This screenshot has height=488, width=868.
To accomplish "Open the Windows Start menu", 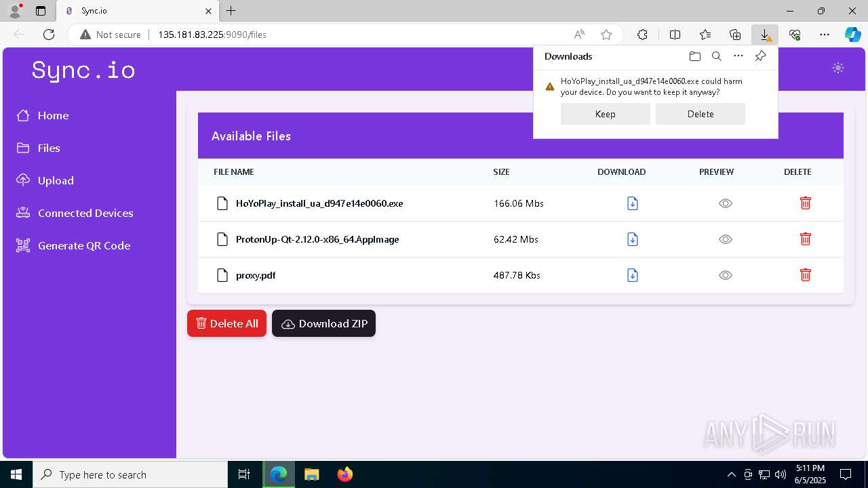I will pyautogui.click(x=16, y=474).
